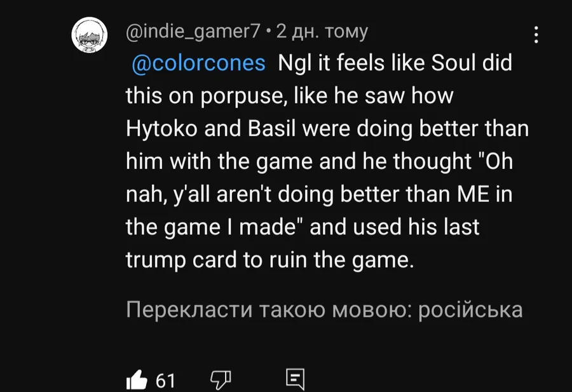Translate comment via 'Перекласти такою мовою' link
572x392 pixels.
(324, 310)
